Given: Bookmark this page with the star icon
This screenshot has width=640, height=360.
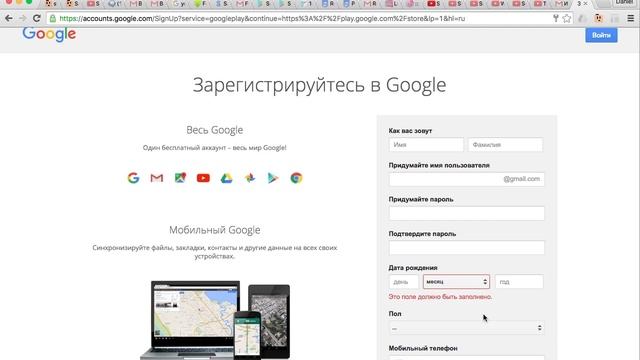Looking at the screenshot, I should click(567, 18).
